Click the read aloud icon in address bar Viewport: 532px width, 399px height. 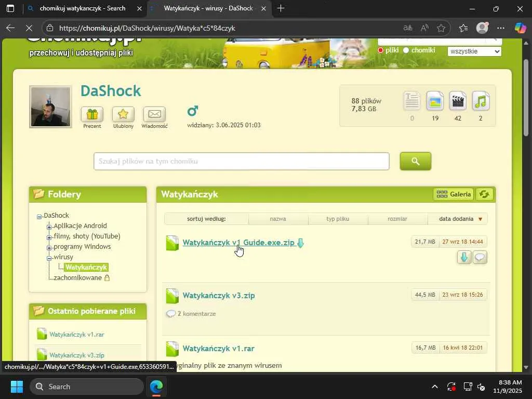pos(424,28)
